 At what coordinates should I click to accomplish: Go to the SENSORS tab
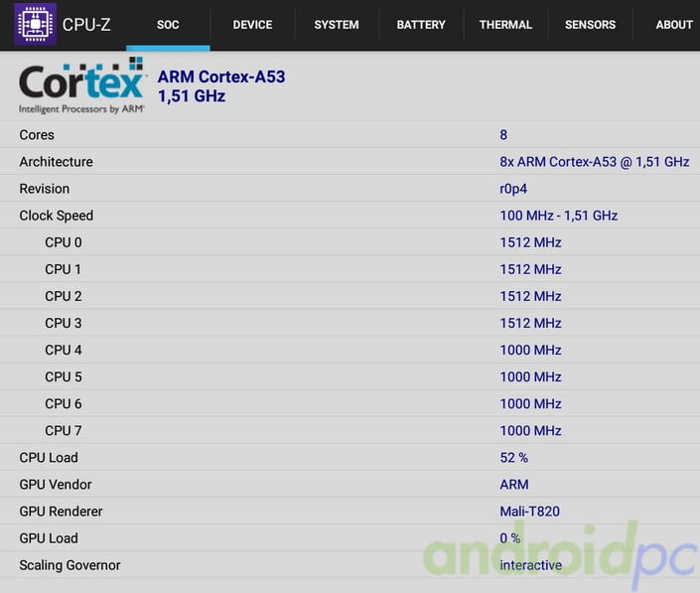[590, 25]
